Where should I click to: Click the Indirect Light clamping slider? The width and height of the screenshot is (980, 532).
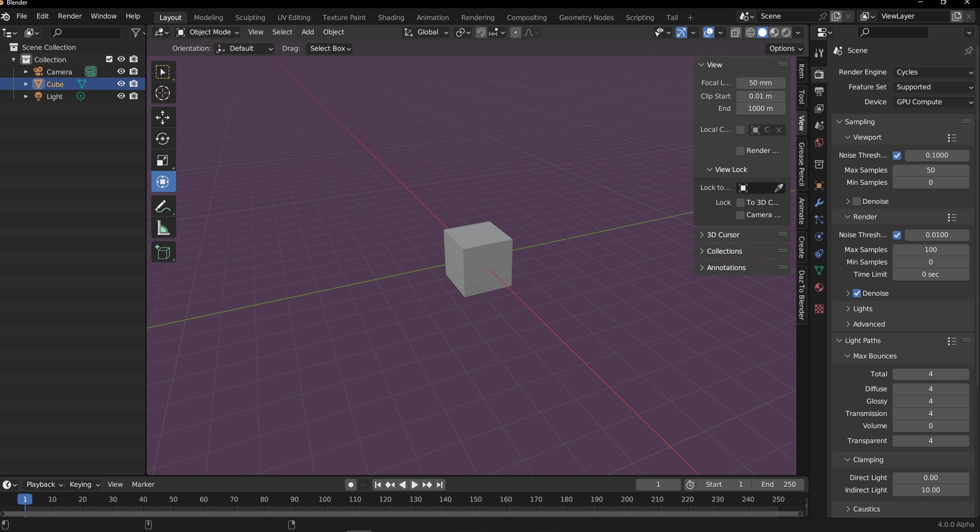coord(931,490)
